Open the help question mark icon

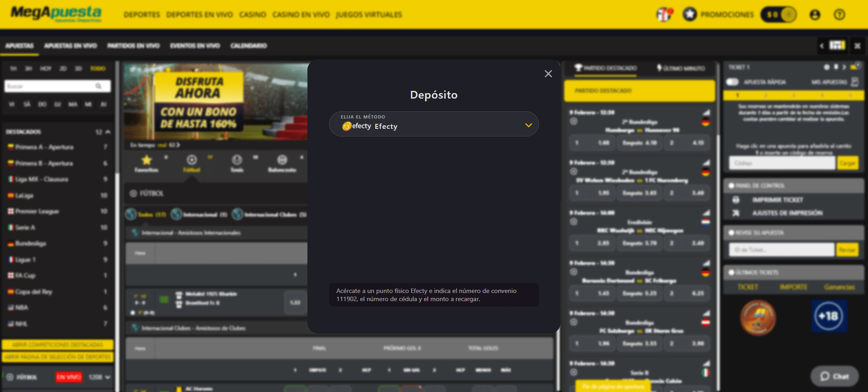(840, 15)
